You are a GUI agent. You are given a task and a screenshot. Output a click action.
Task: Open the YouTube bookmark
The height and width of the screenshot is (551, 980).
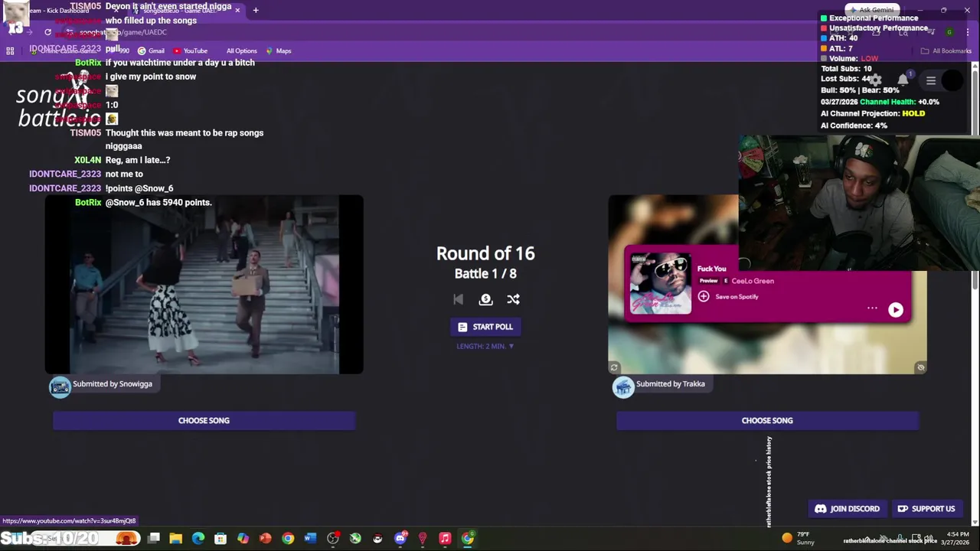190,51
